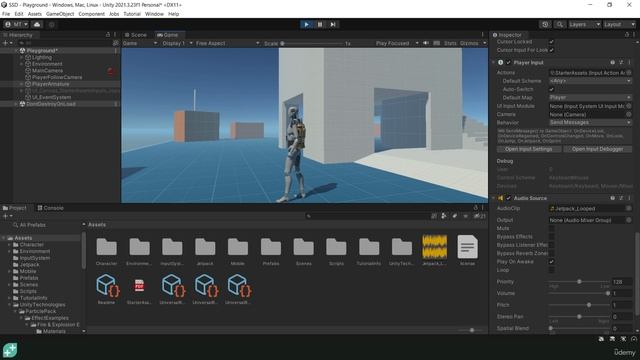
Task: Click the Hierarchy create plus button
Action: 7,43
